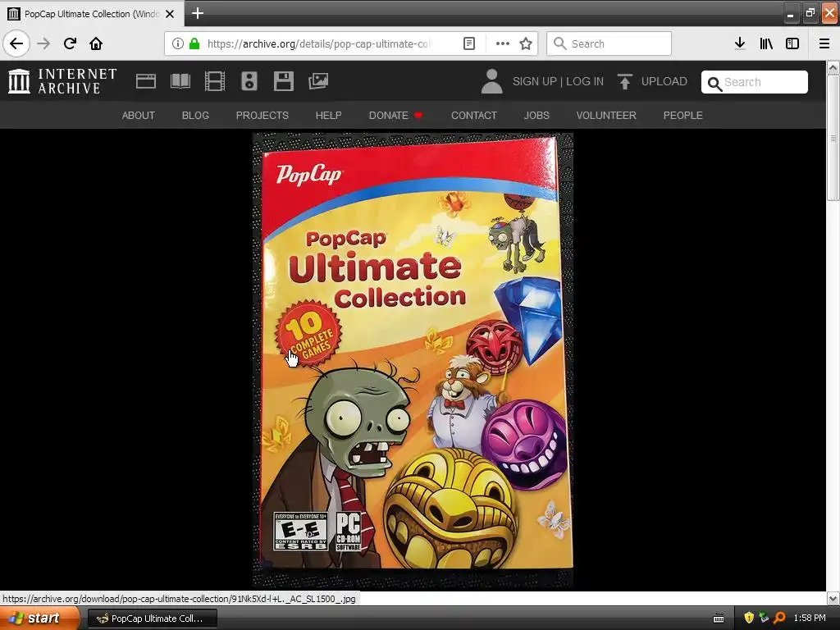The height and width of the screenshot is (630, 840).
Task: Click the UPLOAD text link
Action: click(664, 81)
